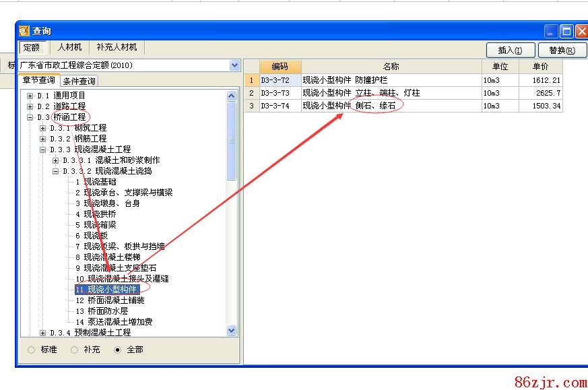This screenshot has height=390, width=588.
Task: Click the 替换 button
Action: pyautogui.click(x=561, y=51)
